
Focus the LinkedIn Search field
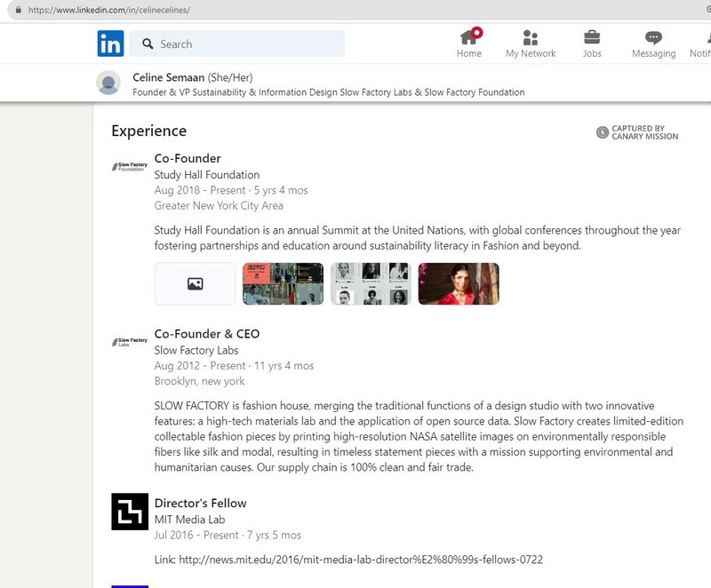click(237, 44)
